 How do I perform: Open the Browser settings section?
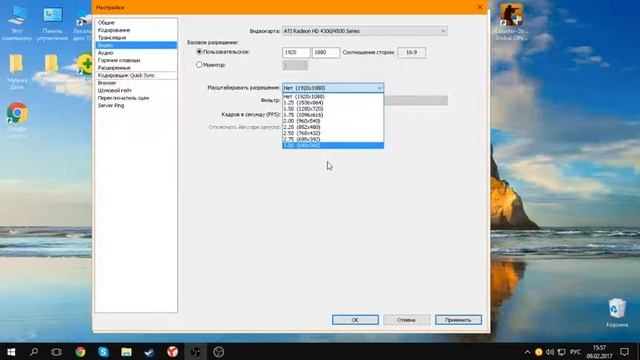[x=136, y=83]
